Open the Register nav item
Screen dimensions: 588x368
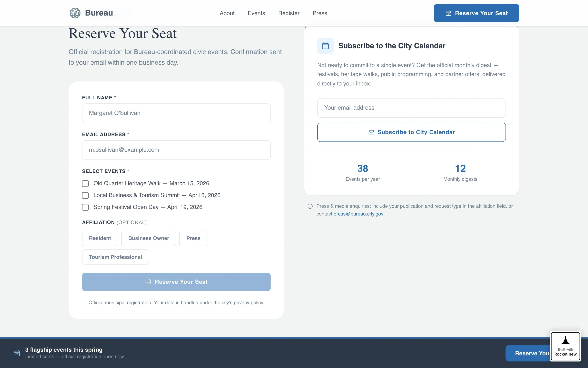pyautogui.click(x=289, y=13)
